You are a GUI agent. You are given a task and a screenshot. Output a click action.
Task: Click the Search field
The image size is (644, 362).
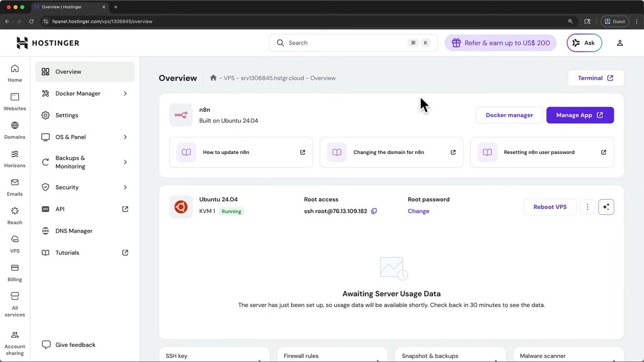pyautogui.click(x=353, y=43)
